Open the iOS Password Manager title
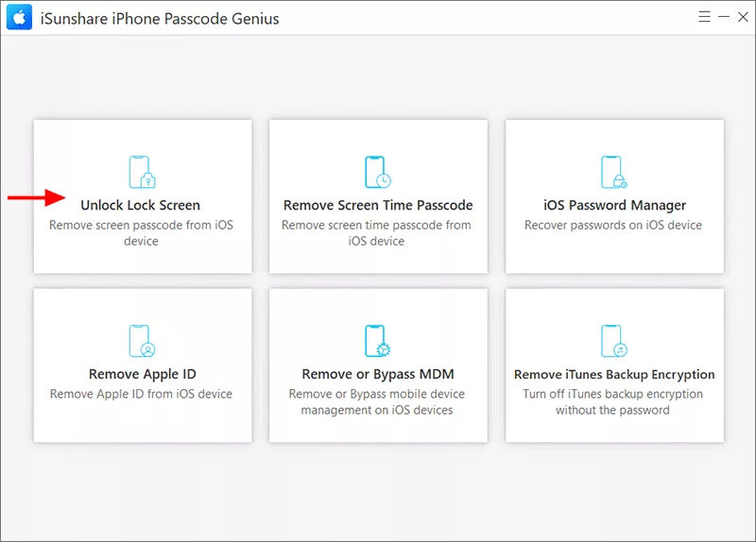 click(x=615, y=205)
